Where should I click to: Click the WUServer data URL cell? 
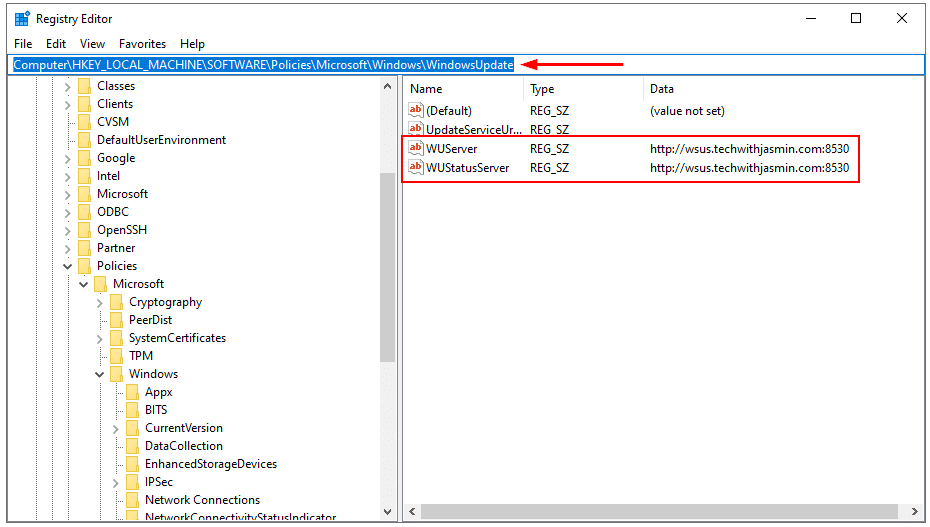pos(749,149)
